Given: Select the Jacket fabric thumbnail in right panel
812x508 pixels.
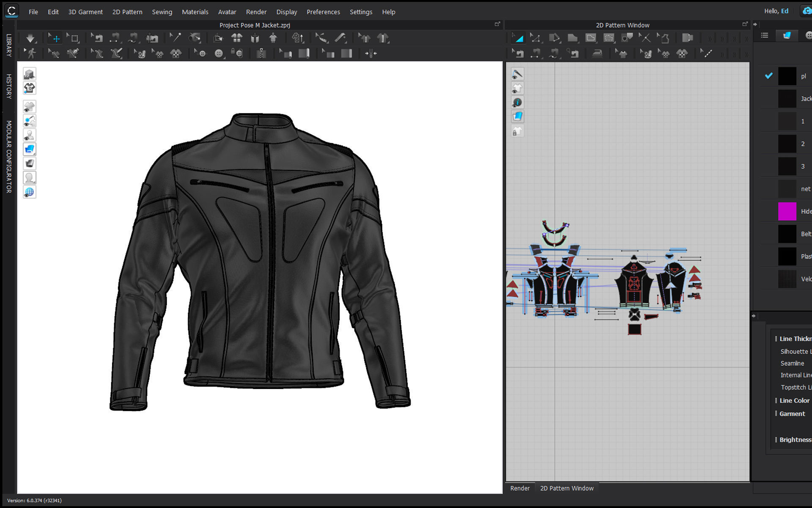Looking at the screenshot, I should (787, 98).
